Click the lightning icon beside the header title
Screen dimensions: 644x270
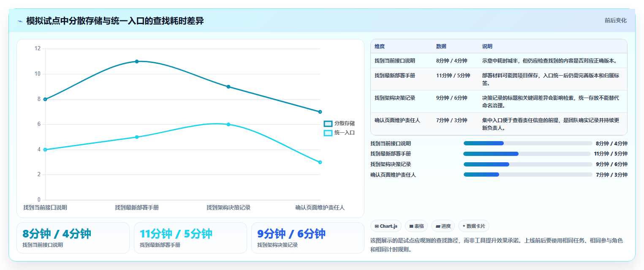coord(20,21)
